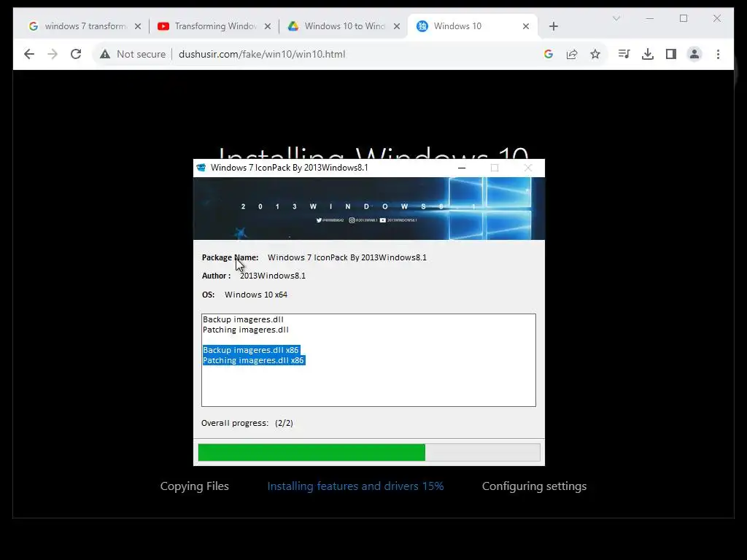
Task: Click the 'Copying Files' stage label
Action: click(x=194, y=486)
